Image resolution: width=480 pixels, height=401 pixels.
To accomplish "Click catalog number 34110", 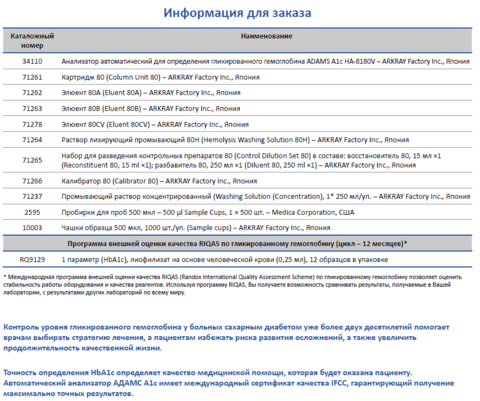I will click(x=32, y=61).
